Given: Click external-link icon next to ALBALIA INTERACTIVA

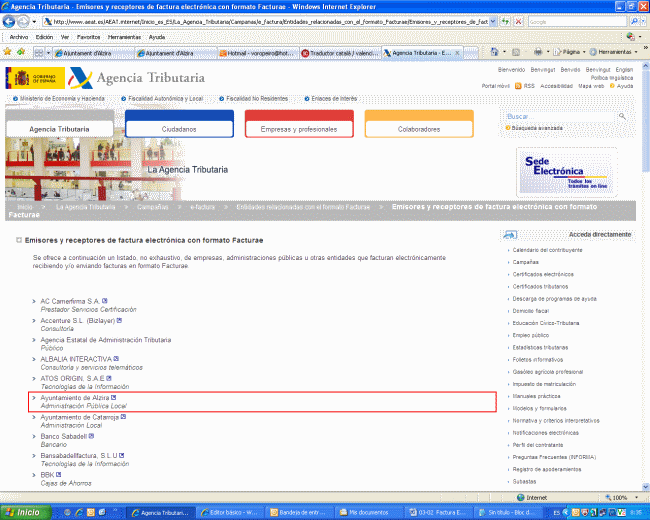Looking at the screenshot, I should tap(116, 359).
